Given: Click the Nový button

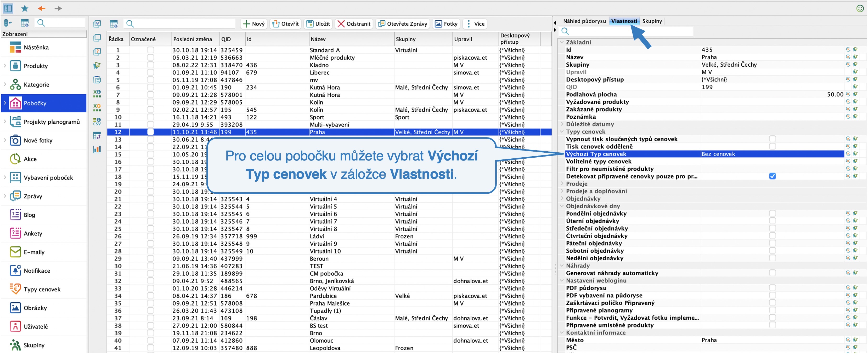Looking at the screenshot, I should 254,24.
